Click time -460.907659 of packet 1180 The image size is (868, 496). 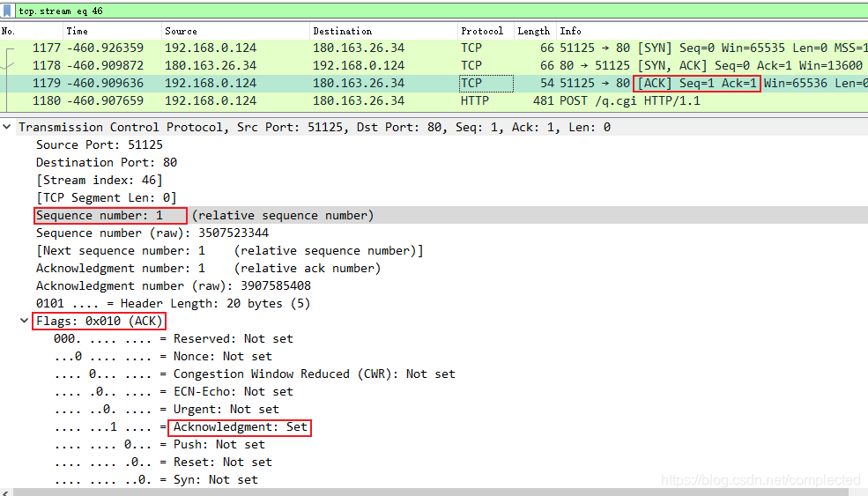pos(105,101)
